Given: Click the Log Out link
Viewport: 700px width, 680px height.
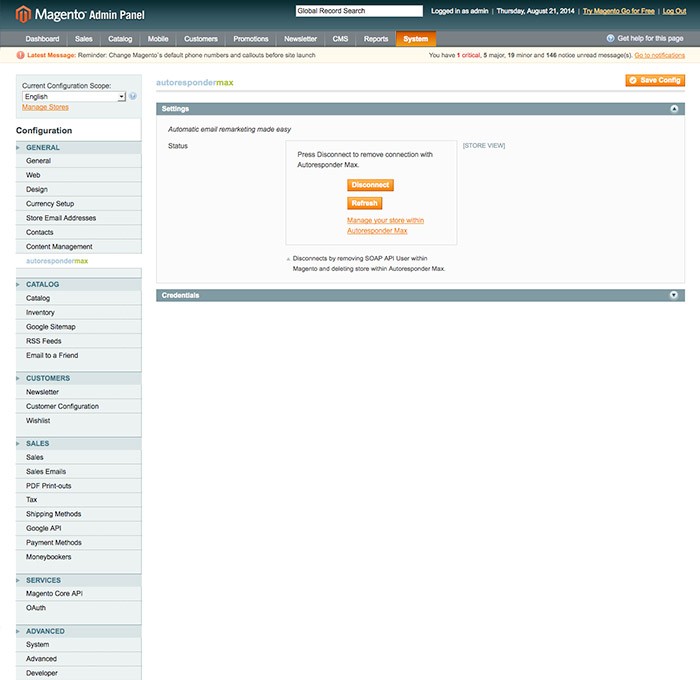Looking at the screenshot, I should [x=674, y=11].
